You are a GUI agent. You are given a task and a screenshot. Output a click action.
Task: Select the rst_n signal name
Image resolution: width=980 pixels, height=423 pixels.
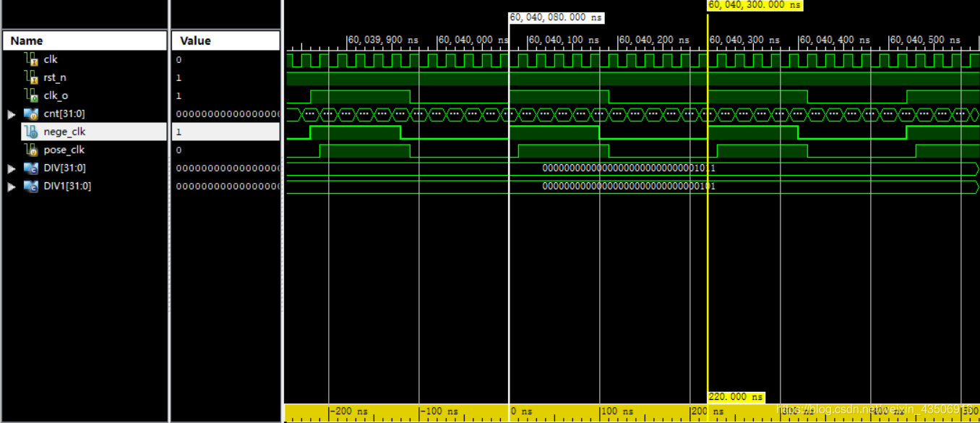coord(55,77)
